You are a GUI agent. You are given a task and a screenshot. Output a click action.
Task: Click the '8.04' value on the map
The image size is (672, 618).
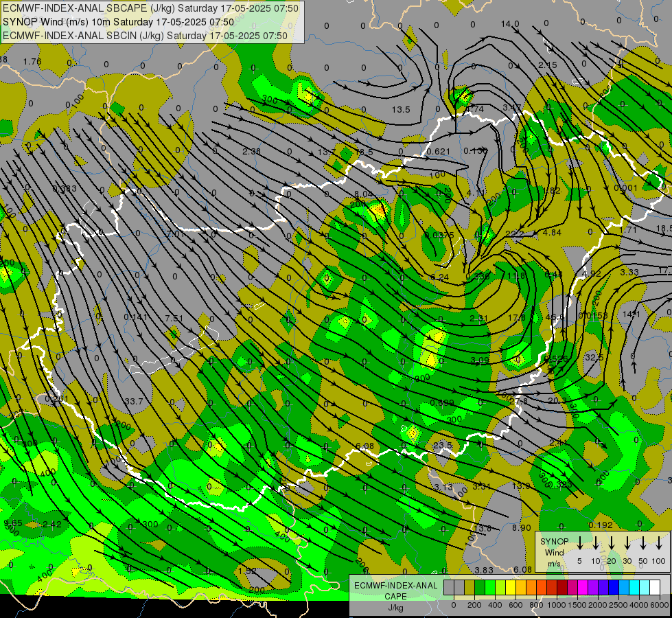pyautogui.click(x=363, y=194)
